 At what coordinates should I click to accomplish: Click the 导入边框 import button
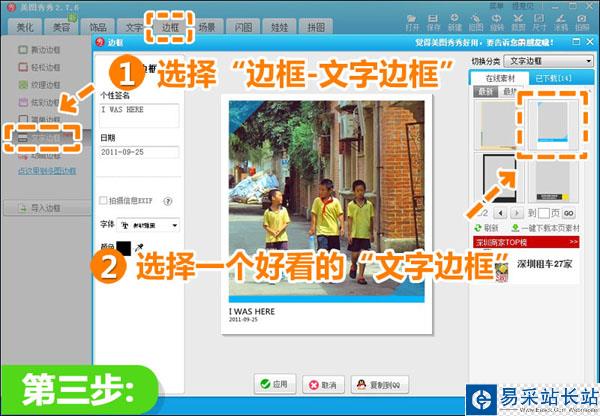[47, 208]
